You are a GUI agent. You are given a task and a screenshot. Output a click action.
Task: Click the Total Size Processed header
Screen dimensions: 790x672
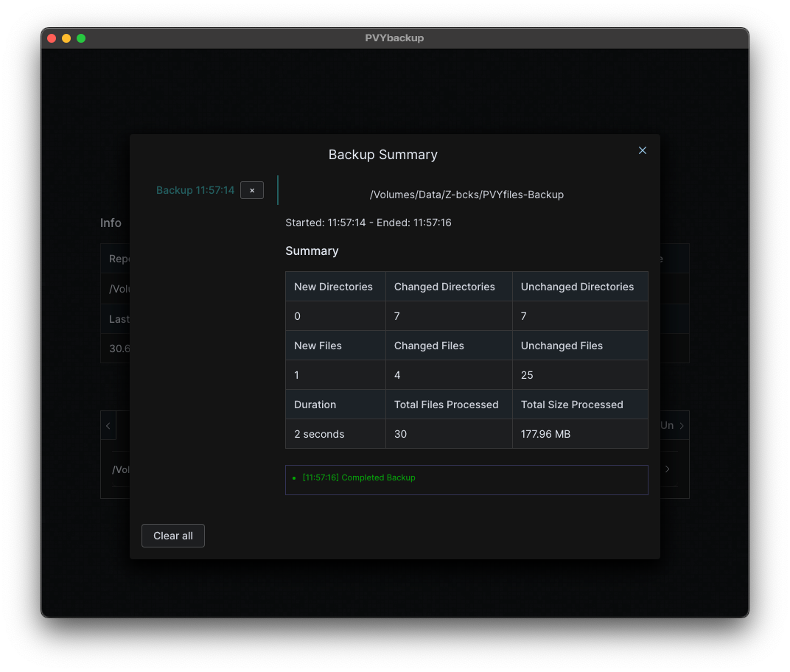pos(580,405)
